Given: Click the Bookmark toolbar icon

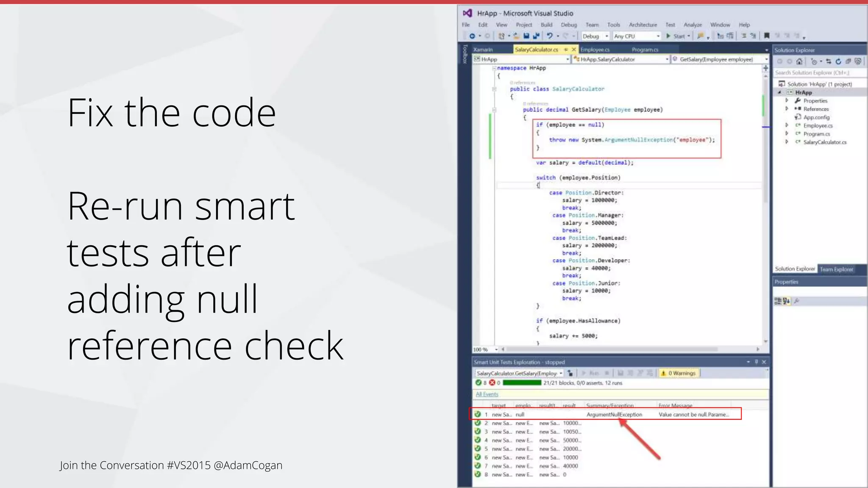Looking at the screenshot, I should tap(767, 36).
